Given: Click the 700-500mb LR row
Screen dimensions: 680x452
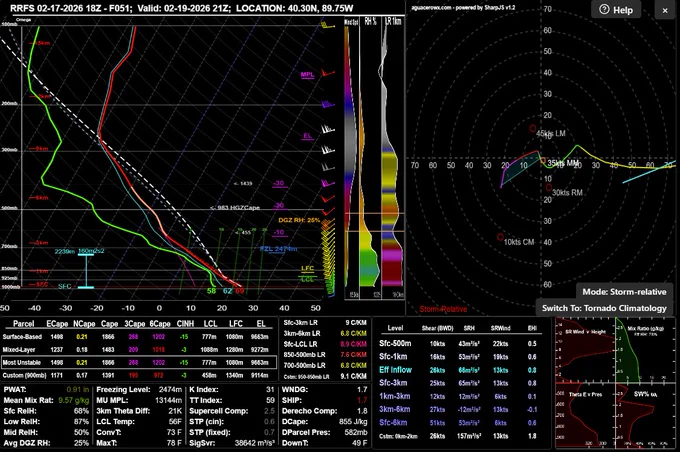Looking at the screenshot, I should (x=325, y=365).
